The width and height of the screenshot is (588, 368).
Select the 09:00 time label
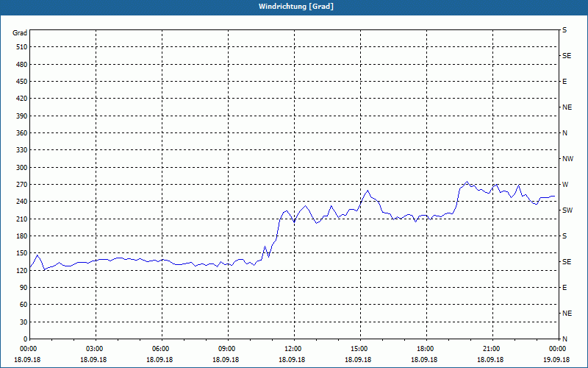(228, 349)
